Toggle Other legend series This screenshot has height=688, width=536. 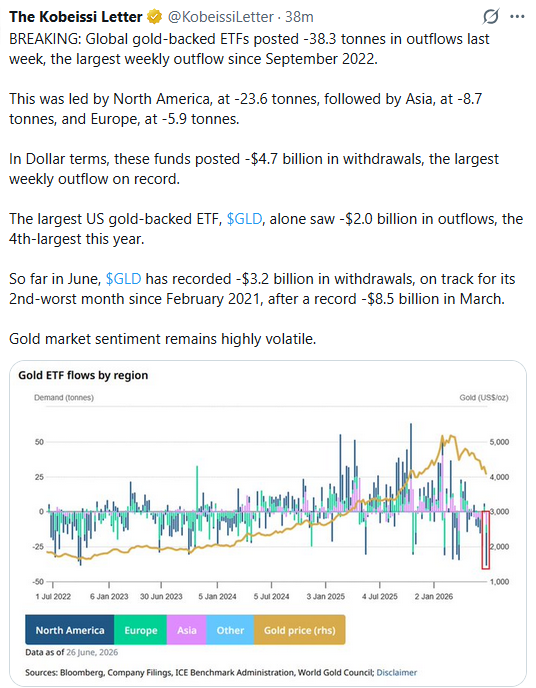click(230, 630)
